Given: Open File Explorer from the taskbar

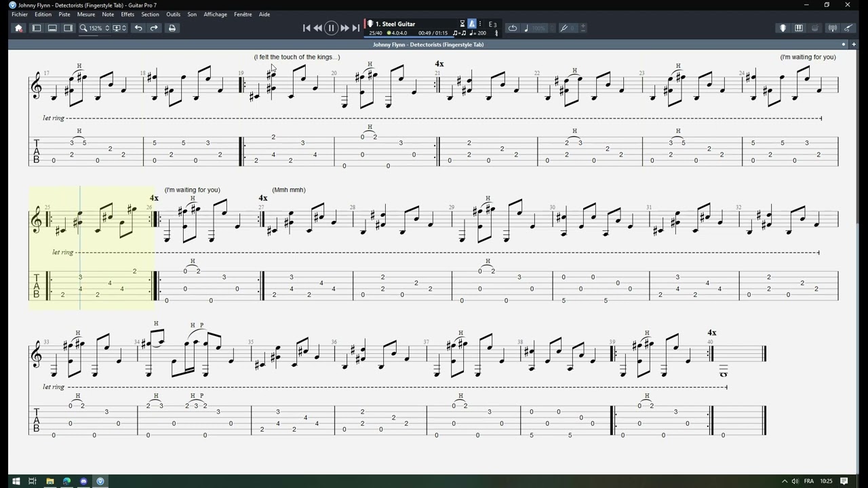Looking at the screenshot, I should (50, 481).
